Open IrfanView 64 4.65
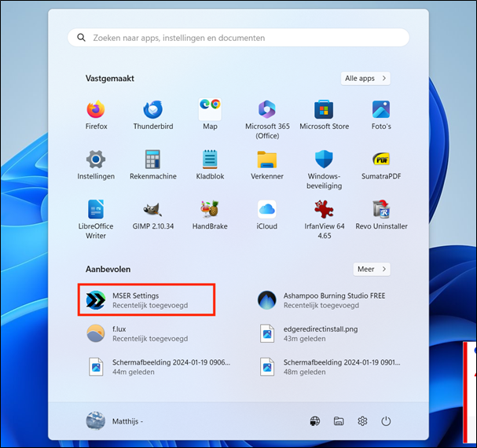 tap(324, 218)
